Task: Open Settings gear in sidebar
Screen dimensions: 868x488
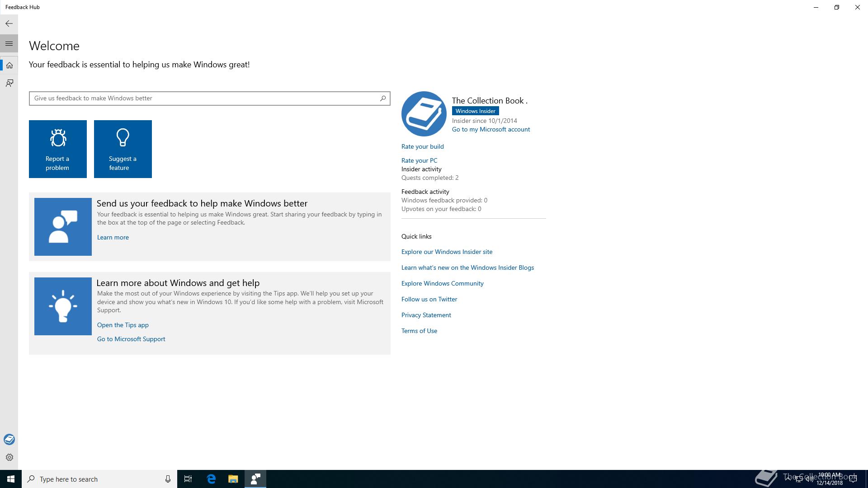Action: (x=9, y=457)
